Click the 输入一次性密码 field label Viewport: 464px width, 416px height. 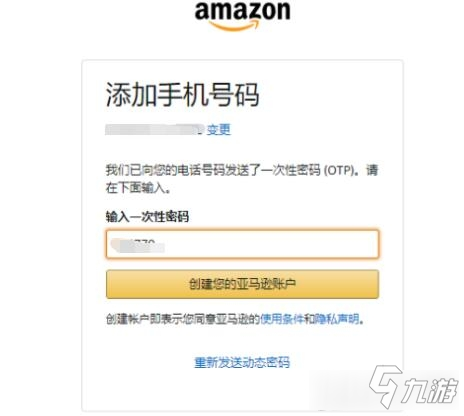147,217
